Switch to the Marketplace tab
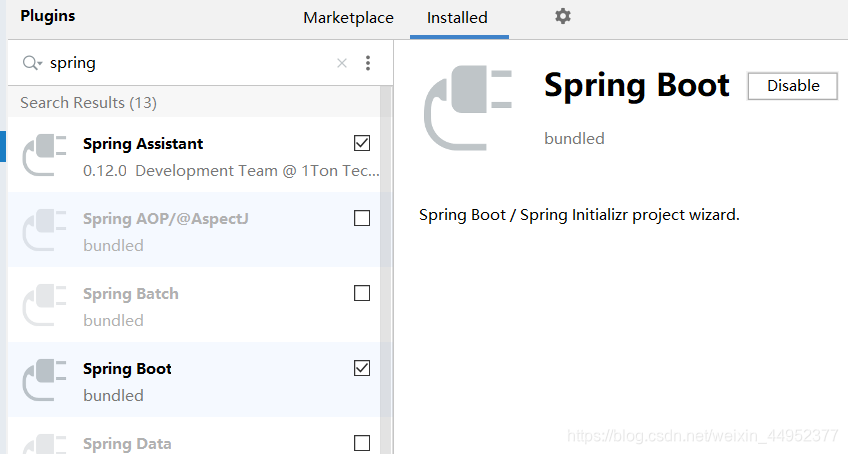This screenshot has width=848, height=454. coord(348,18)
